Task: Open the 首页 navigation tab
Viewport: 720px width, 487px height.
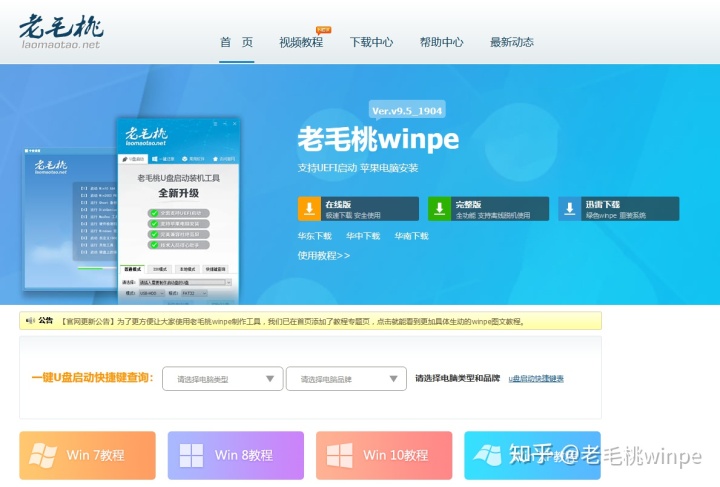Action: (236, 42)
